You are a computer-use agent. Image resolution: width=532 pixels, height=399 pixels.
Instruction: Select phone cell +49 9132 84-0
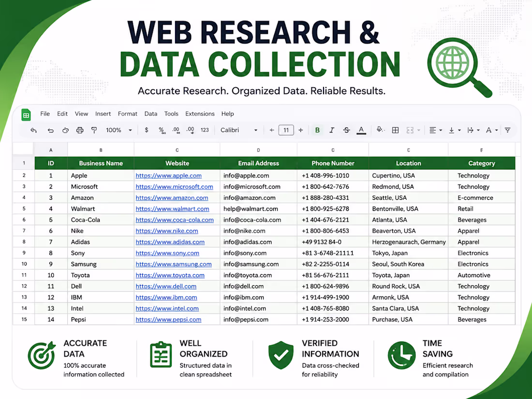point(333,242)
